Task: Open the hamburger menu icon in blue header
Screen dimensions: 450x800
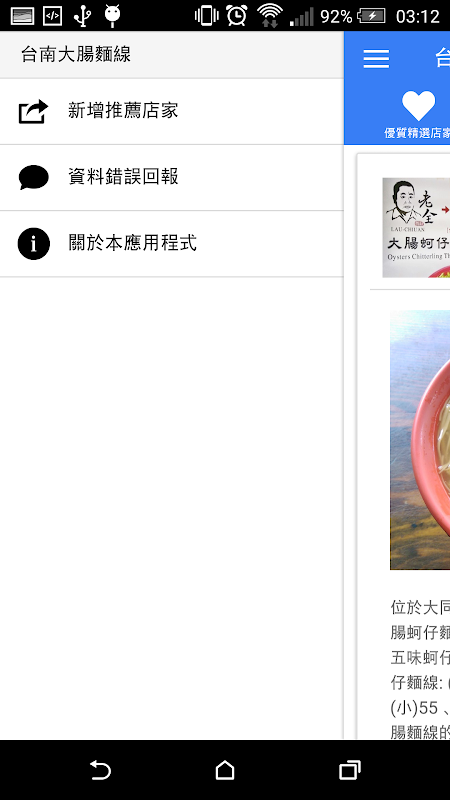Action: pyautogui.click(x=376, y=59)
